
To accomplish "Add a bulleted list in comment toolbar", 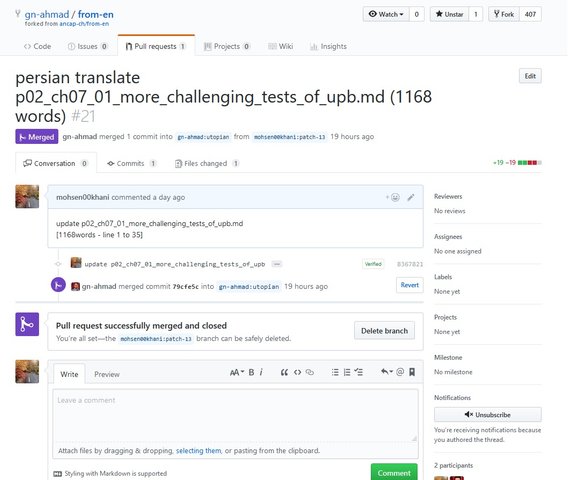I will [x=335, y=372].
